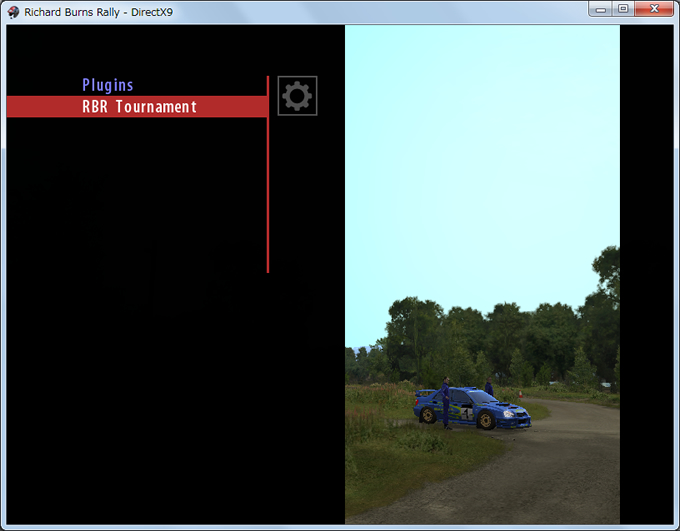
Task: Click the Plugins menu heading
Action: click(x=108, y=85)
